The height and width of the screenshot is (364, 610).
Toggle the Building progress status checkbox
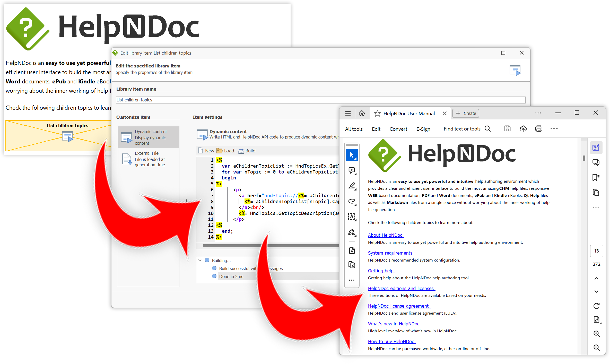pyautogui.click(x=201, y=260)
